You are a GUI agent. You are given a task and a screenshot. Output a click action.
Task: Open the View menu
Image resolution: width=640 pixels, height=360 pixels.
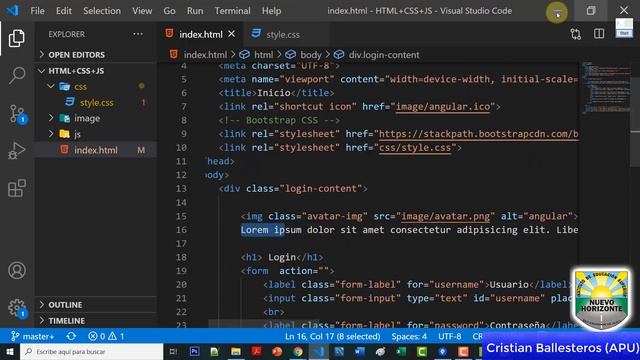[x=142, y=11]
